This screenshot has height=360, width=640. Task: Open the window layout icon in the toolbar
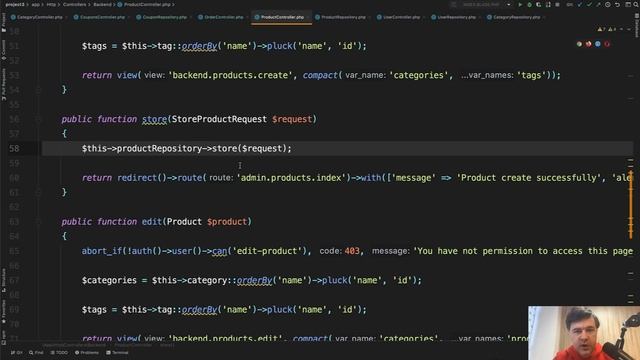pos(627,4)
